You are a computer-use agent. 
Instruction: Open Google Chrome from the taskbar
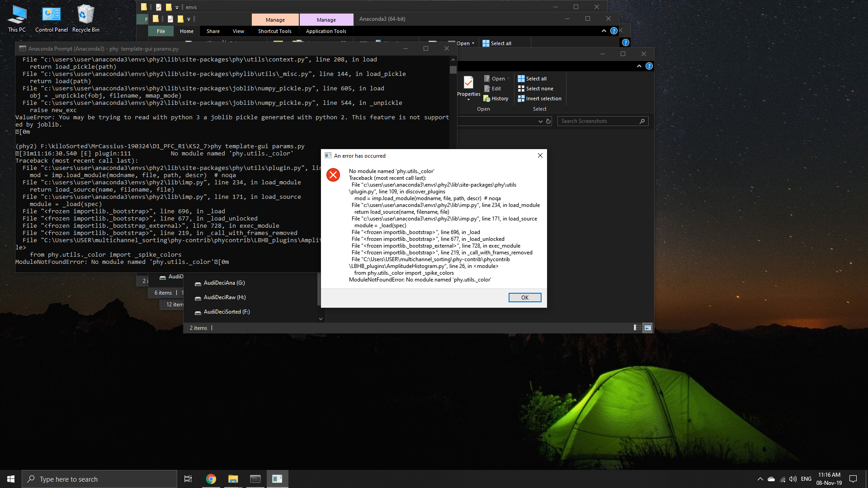click(x=211, y=479)
